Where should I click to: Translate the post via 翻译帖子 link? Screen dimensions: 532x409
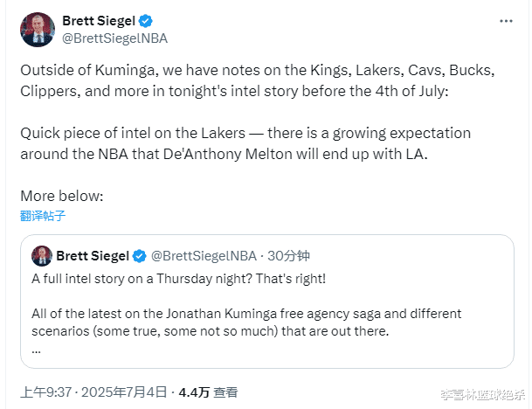pos(44,215)
